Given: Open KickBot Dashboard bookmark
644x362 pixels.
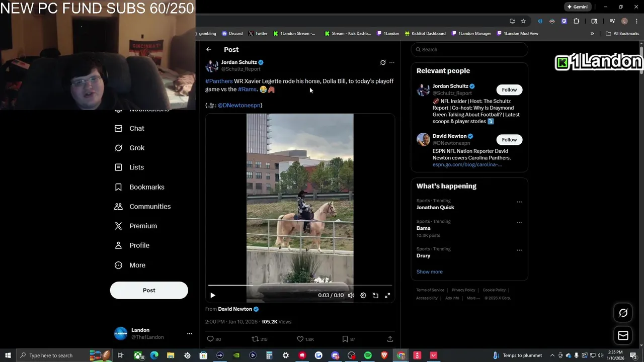Looking at the screenshot, I should click(x=425, y=34).
